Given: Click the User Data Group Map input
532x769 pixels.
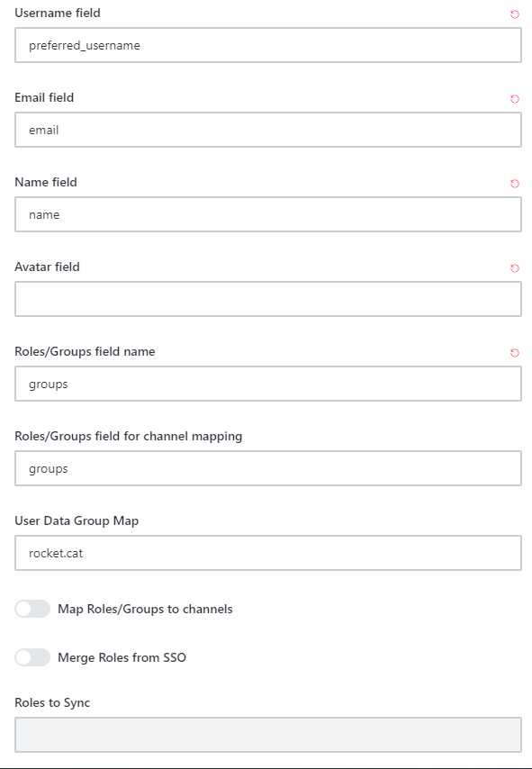Looking at the screenshot, I should click(268, 553).
